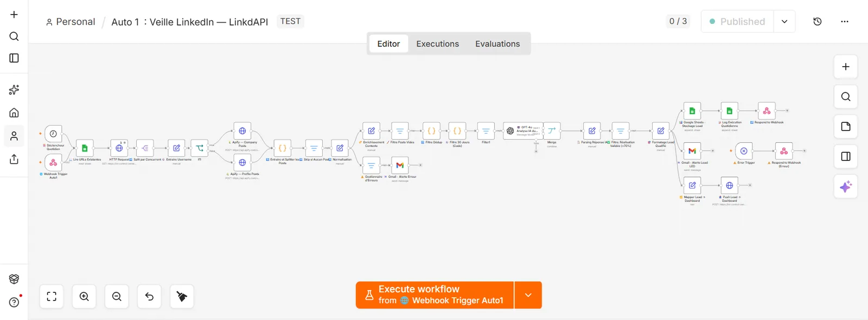Open Extraire et Splitter les Posts code node
Image resolution: width=868 pixels, height=320 pixels.
[282, 148]
